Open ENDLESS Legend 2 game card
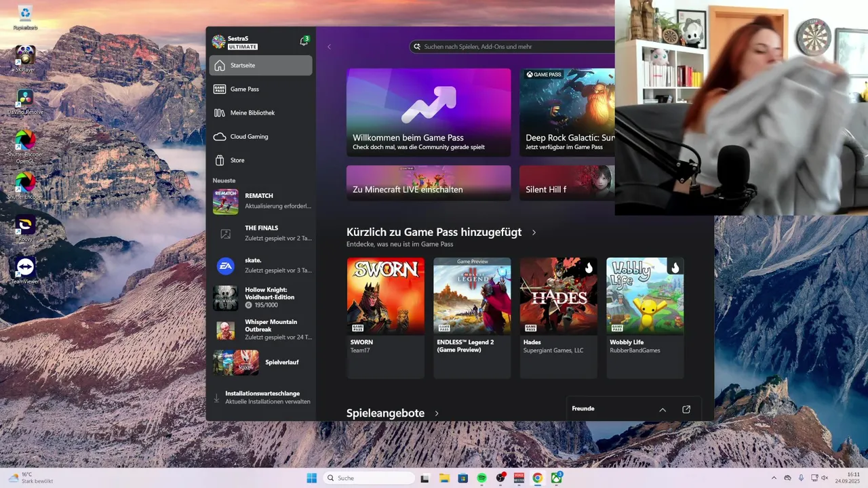 (x=472, y=318)
